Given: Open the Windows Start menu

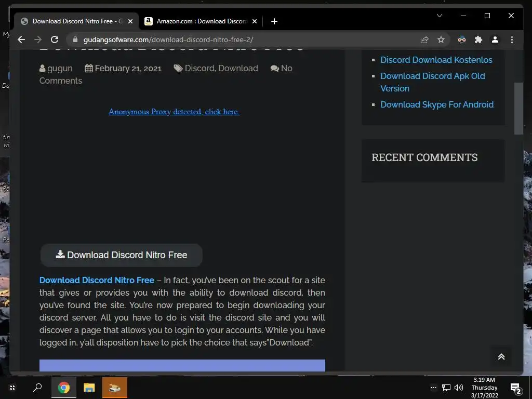Looking at the screenshot, I should coord(12,388).
